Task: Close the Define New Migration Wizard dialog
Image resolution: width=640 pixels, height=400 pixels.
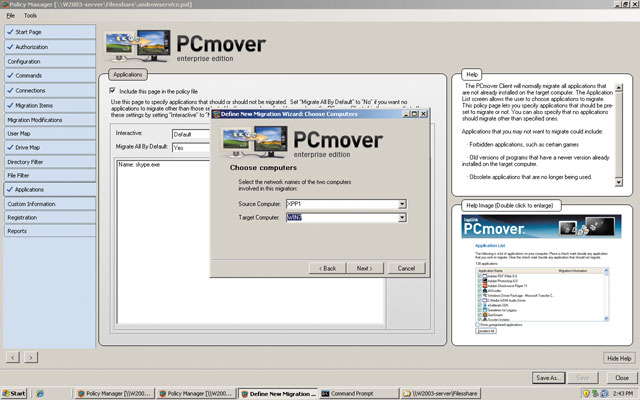Action: (x=424, y=114)
